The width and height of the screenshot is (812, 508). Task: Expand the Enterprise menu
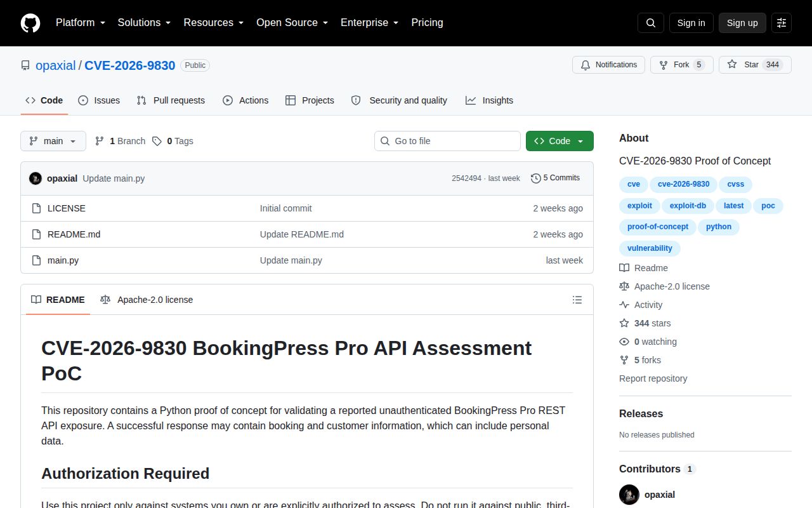[370, 23]
